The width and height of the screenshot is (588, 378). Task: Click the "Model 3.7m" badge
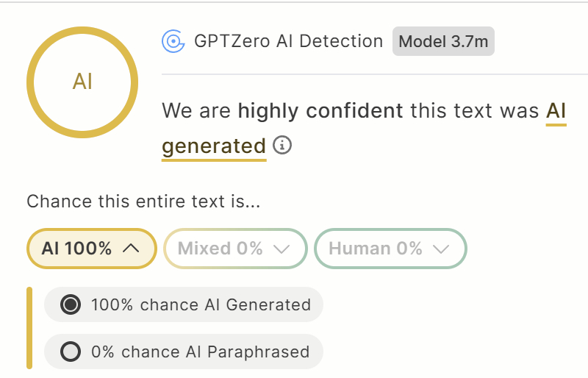(444, 41)
